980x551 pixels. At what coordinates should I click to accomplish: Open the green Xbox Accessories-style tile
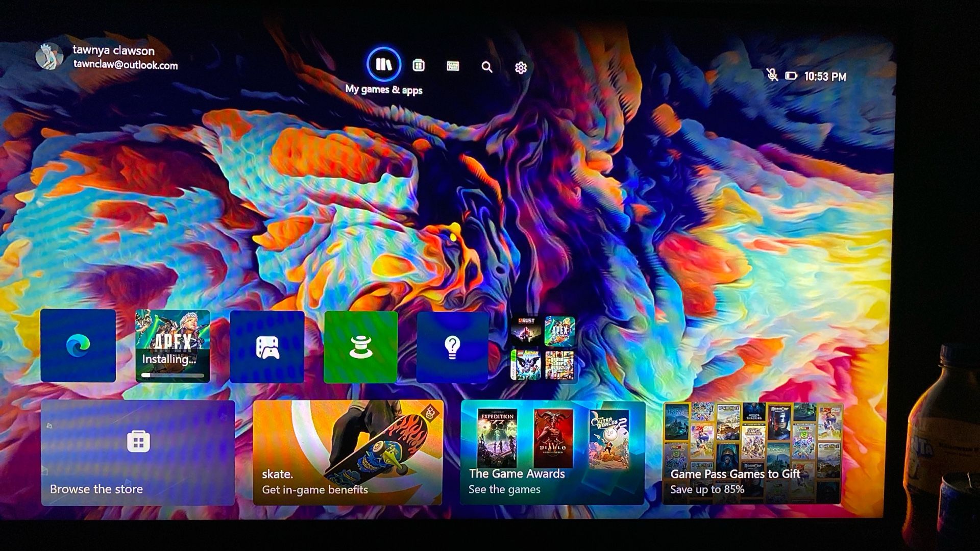[x=361, y=347]
